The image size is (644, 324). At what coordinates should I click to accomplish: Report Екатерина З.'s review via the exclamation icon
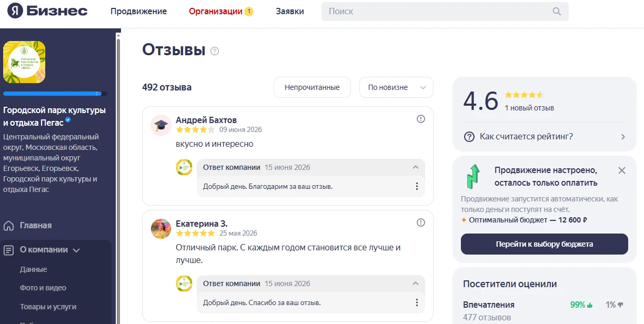click(421, 222)
